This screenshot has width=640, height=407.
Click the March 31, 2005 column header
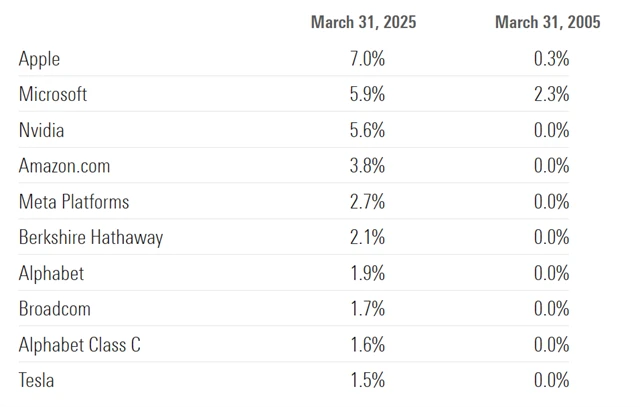[547, 22]
